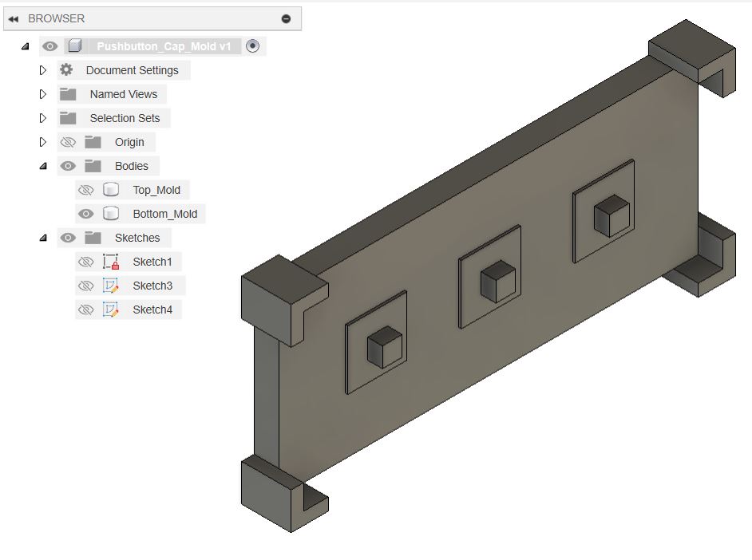This screenshot has height=560, width=752.
Task: Click the component cube icon of Pushbutton_Cap_Mold
Action: click(x=74, y=46)
